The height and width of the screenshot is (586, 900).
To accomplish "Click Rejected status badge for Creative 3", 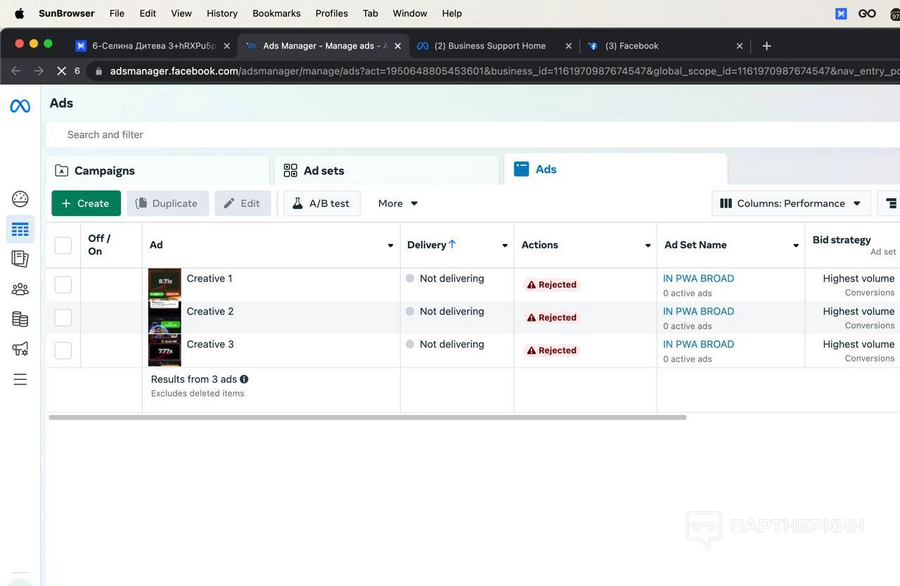I will 552,350.
